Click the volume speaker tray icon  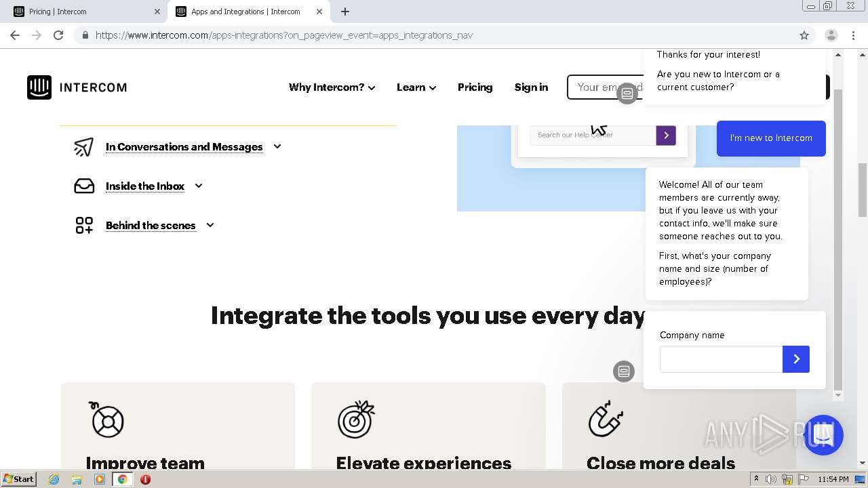771,479
